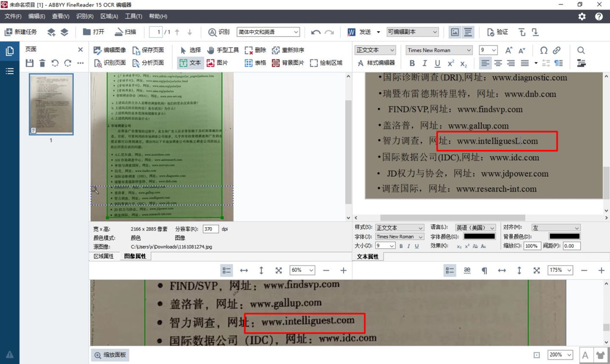The width and height of the screenshot is (610, 364).
Task: Switch to the 区域属性 tab
Action: tap(103, 256)
